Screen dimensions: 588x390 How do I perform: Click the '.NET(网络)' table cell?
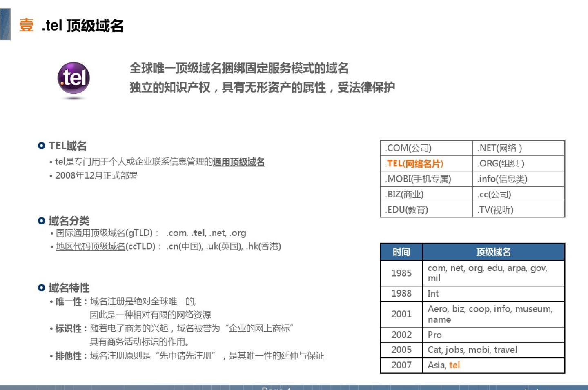click(519, 148)
